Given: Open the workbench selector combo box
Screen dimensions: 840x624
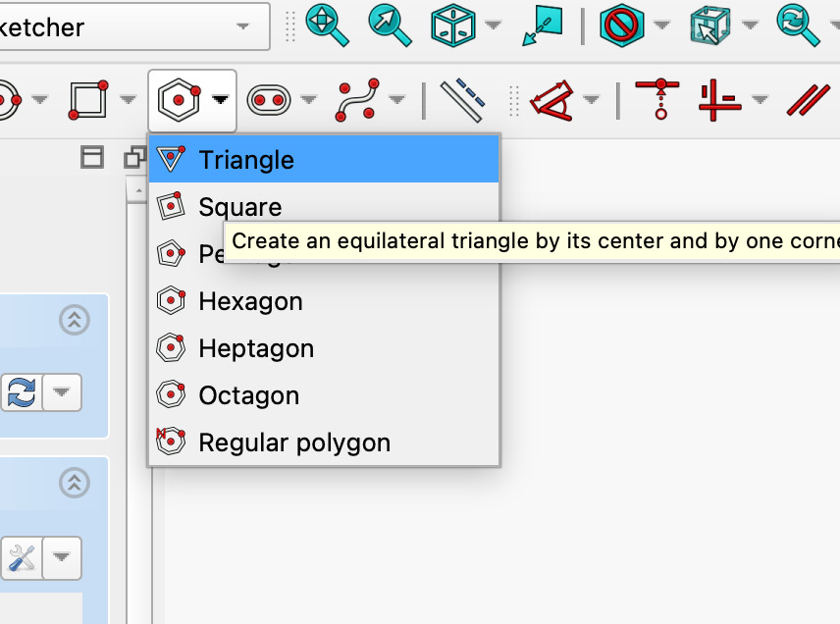Looking at the screenshot, I should coord(132,26).
